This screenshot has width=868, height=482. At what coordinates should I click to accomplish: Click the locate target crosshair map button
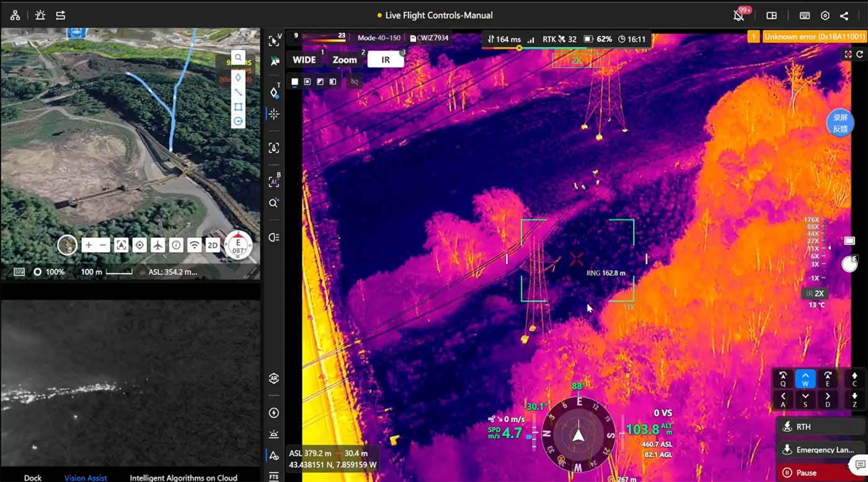139,245
